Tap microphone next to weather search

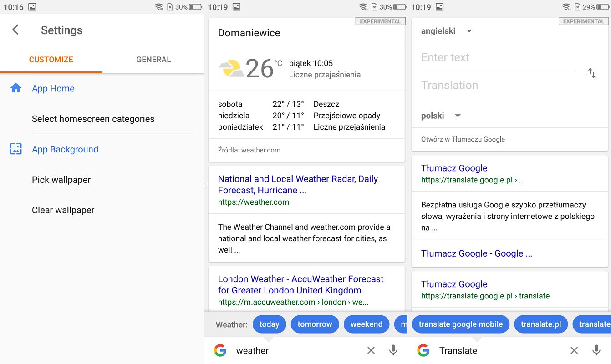[393, 350]
